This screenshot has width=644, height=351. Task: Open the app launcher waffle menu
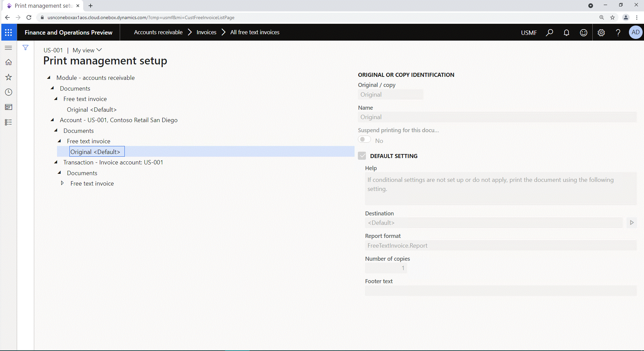click(x=8, y=32)
